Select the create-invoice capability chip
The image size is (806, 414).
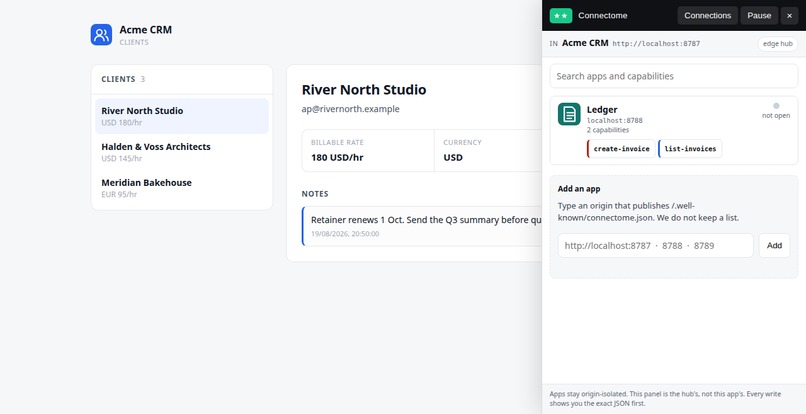[x=621, y=149]
